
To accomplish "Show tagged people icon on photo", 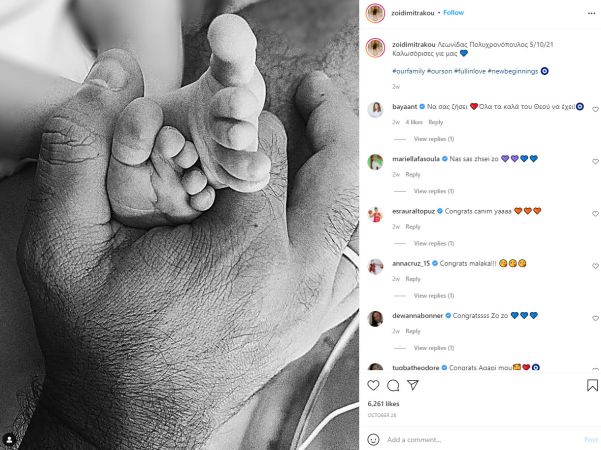I will tap(9, 439).
